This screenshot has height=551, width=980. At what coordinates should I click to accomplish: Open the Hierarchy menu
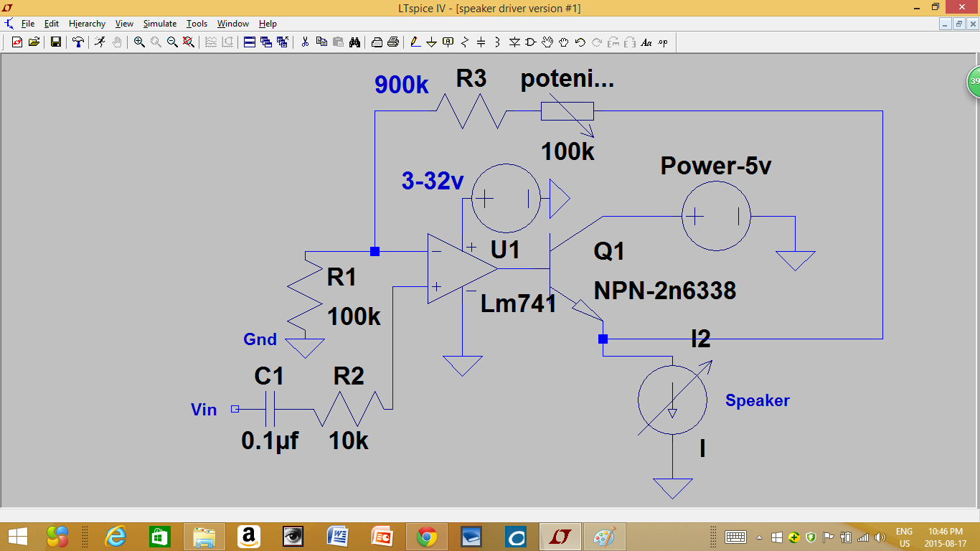[87, 24]
